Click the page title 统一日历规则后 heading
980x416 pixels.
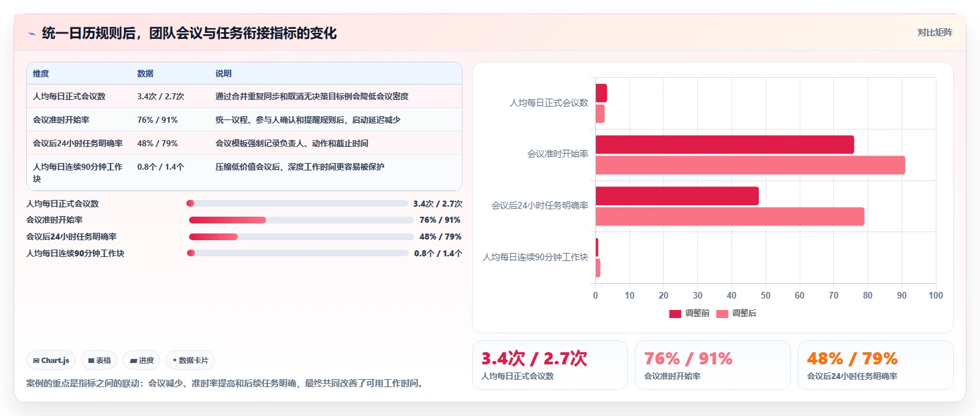(189, 33)
